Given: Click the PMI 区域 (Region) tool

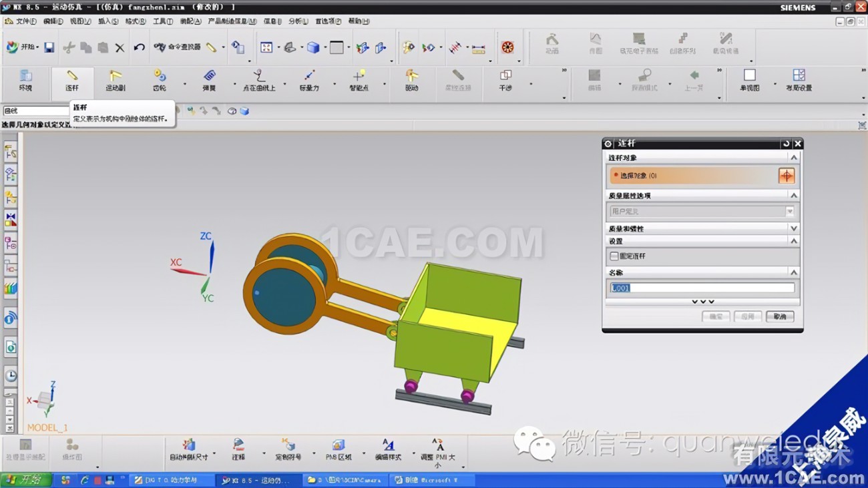Looking at the screenshot, I should 339,450.
